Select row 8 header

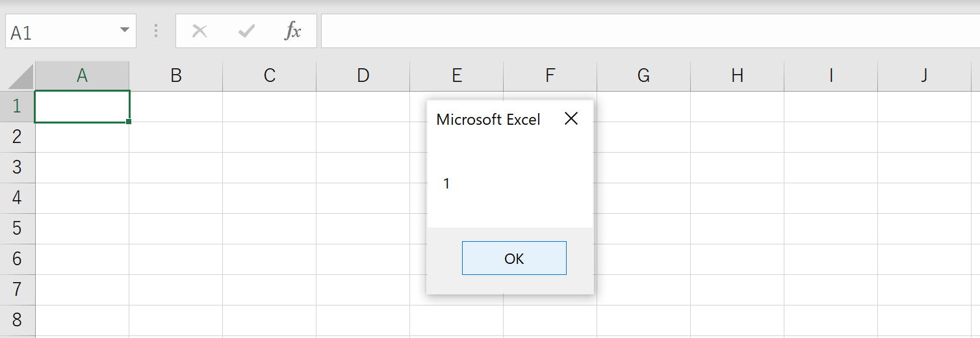pyautogui.click(x=17, y=320)
